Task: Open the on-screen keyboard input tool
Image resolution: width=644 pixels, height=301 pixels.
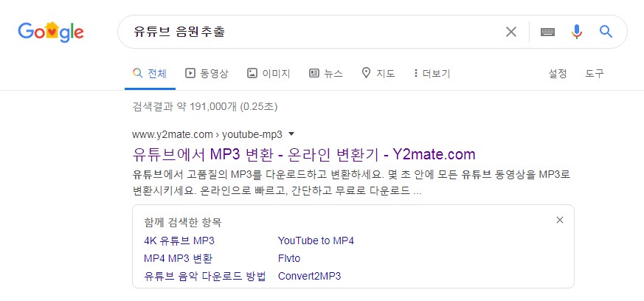Action: 548,32
